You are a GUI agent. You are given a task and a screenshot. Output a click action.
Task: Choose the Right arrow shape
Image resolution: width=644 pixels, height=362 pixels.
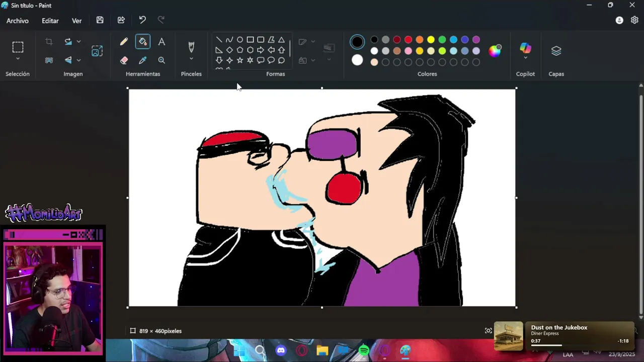[x=261, y=50]
